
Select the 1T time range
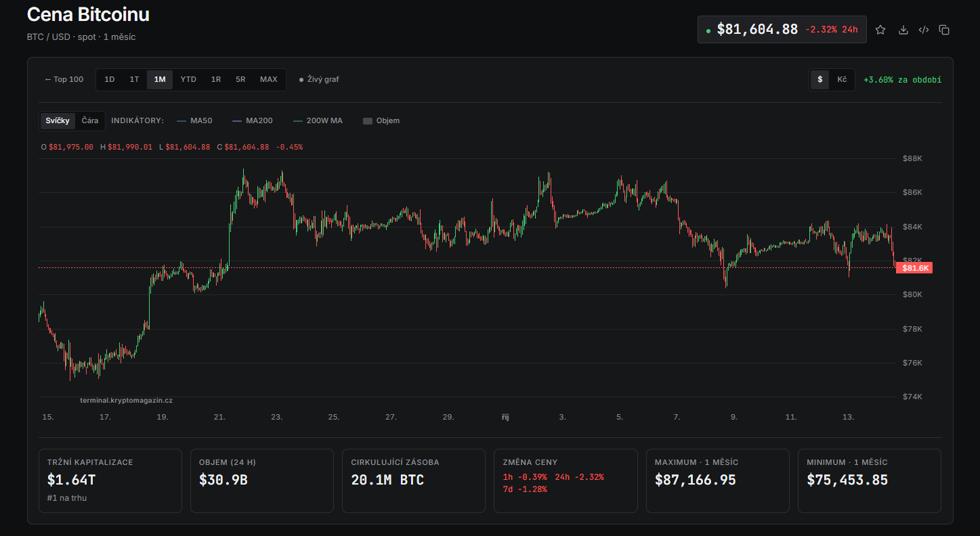[x=134, y=79]
